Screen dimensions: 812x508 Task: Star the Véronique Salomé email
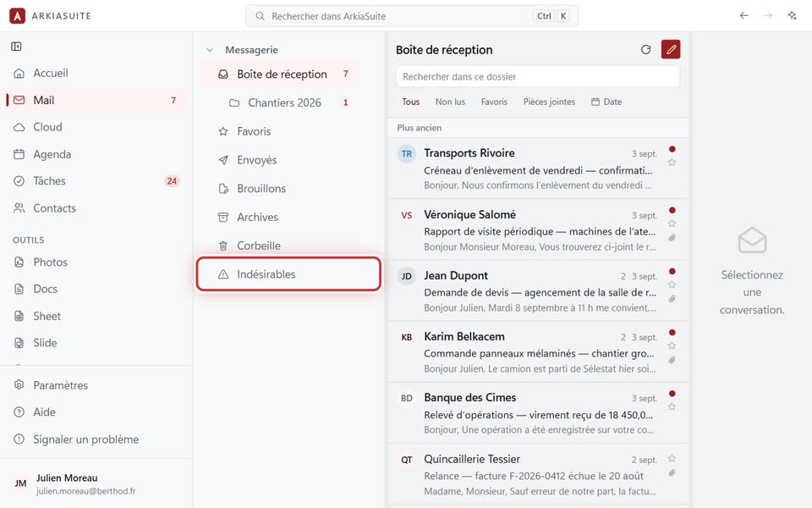pos(672,224)
